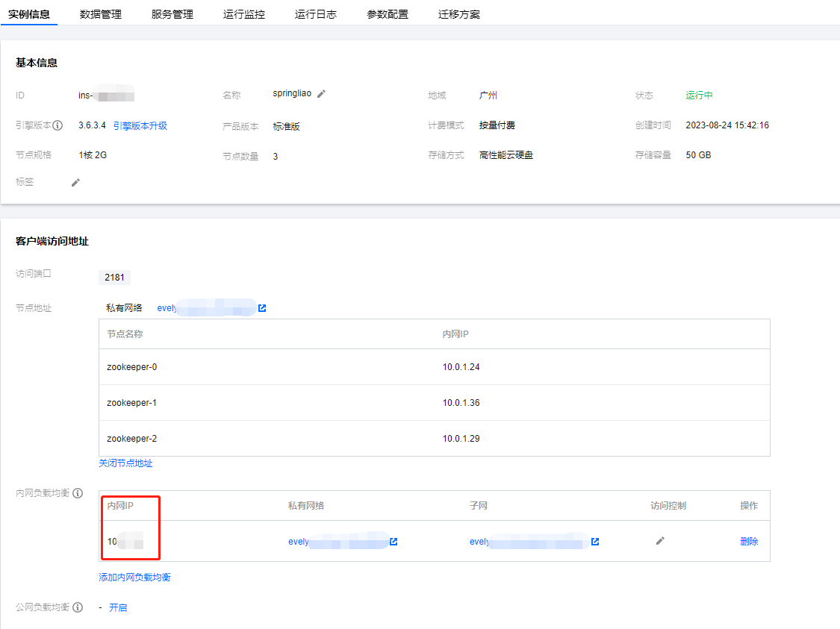Edit 访问控制 with the pencil icon
Screen dimensions: 840x629
[660, 541]
